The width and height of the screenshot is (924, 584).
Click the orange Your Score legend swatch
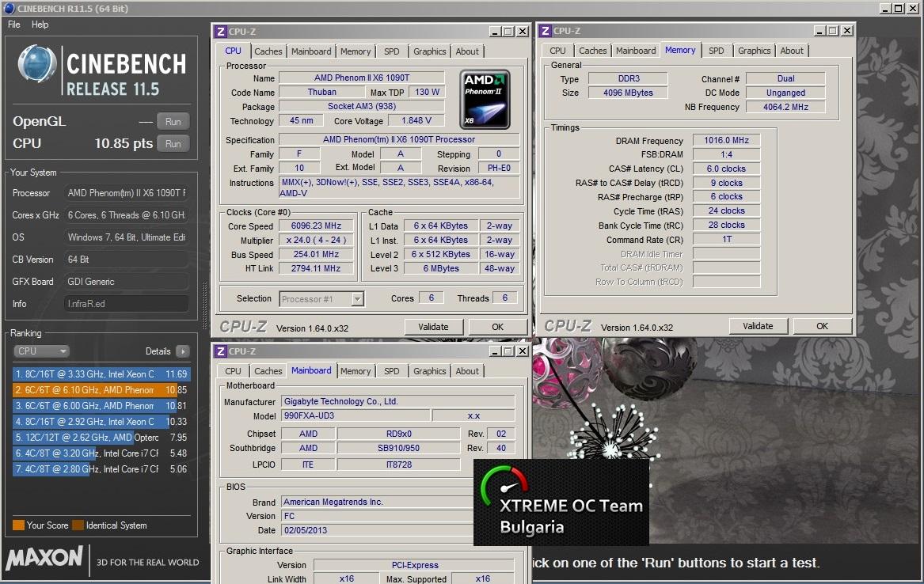pos(18,525)
